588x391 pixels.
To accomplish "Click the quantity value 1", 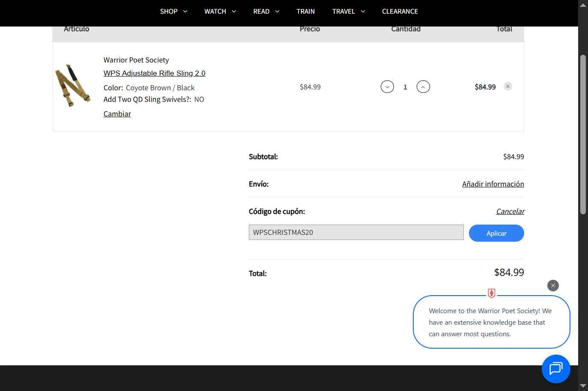I will pos(405,87).
